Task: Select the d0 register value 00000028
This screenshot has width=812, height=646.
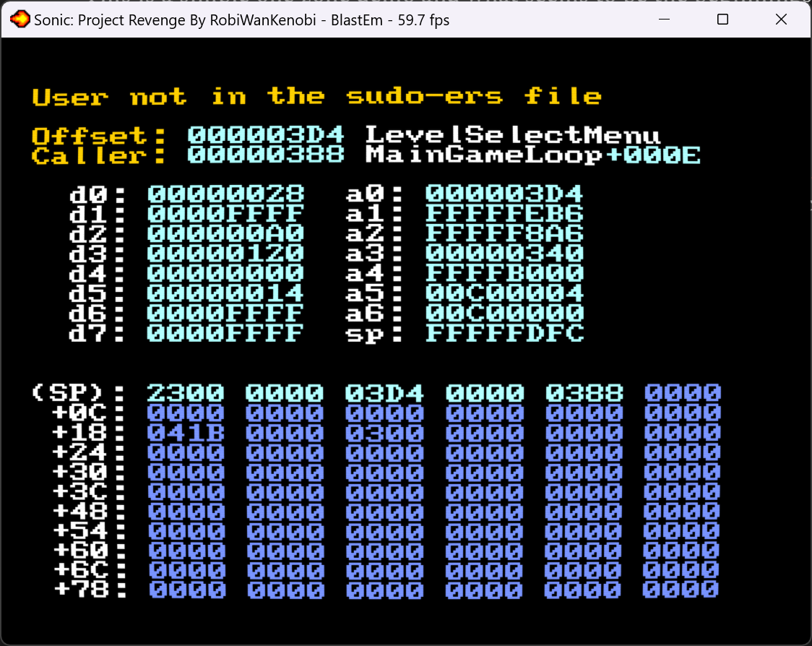Action: (226, 194)
